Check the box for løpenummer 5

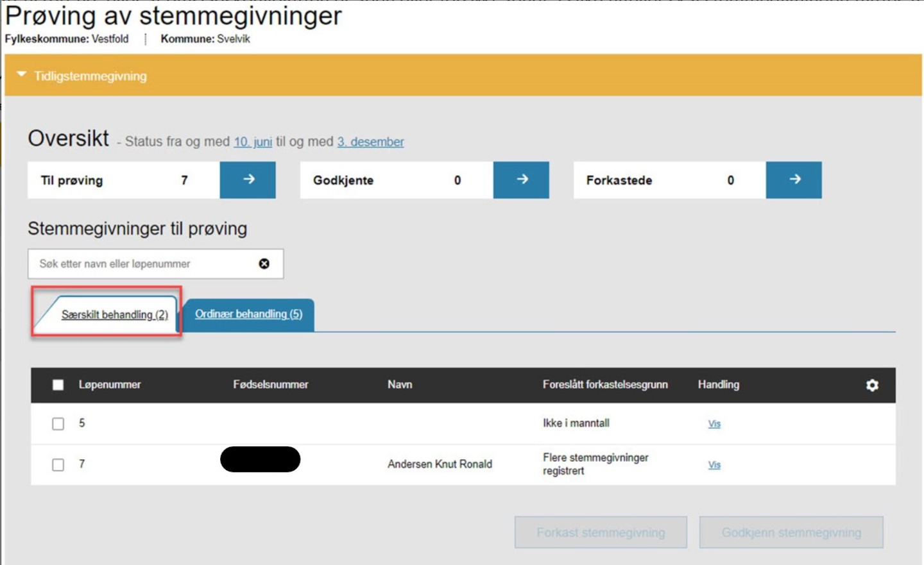tap(58, 424)
